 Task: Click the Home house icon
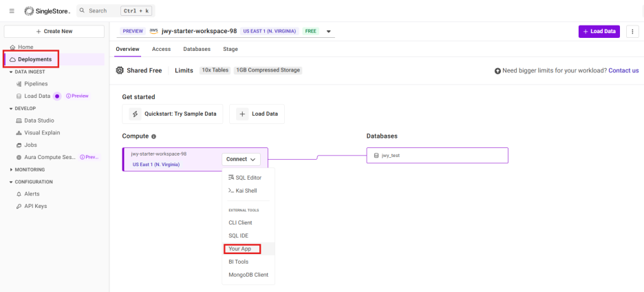pyautogui.click(x=13, y=48)
